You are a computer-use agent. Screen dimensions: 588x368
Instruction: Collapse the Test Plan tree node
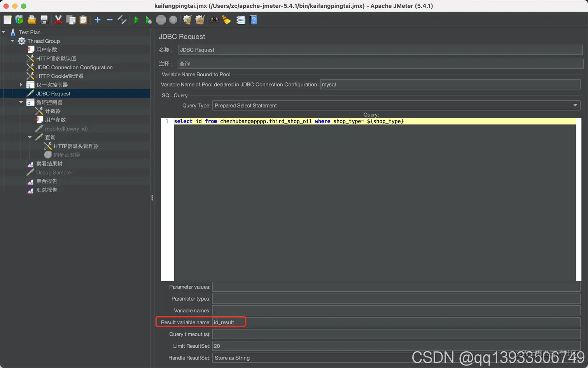3,32
